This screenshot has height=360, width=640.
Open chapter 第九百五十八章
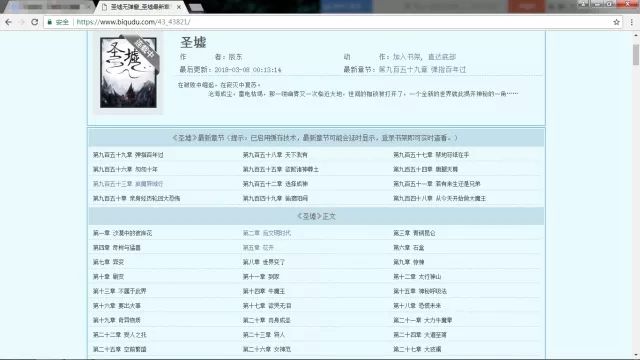pyautogui.click(x=275, y=155)
